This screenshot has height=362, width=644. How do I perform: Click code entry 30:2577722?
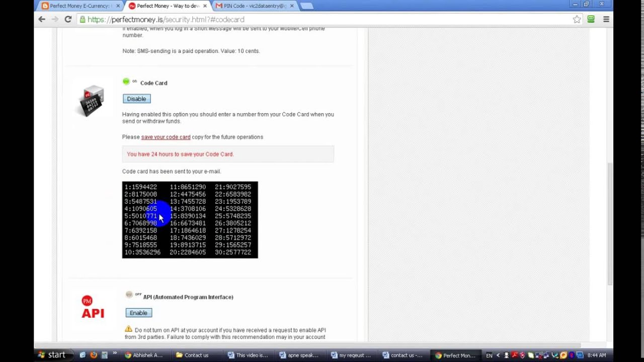point(233,252)
